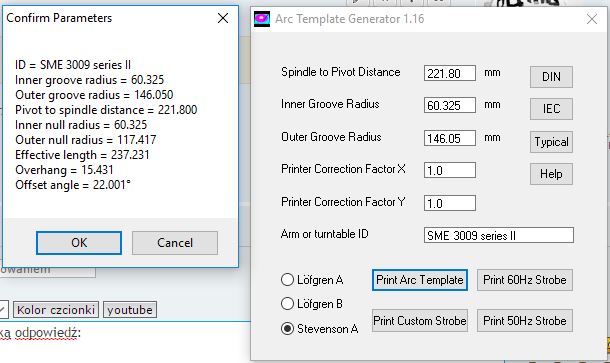The width and height of the screenshot is (610, 363).
Task: Cancel the Confirm Parameters dialog
Action: coord(175,243)
